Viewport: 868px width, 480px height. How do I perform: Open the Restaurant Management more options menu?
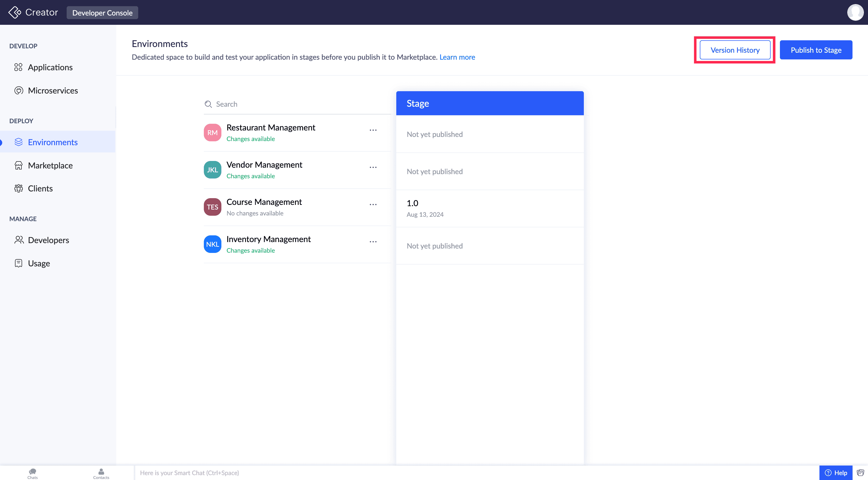click(373, 130)
